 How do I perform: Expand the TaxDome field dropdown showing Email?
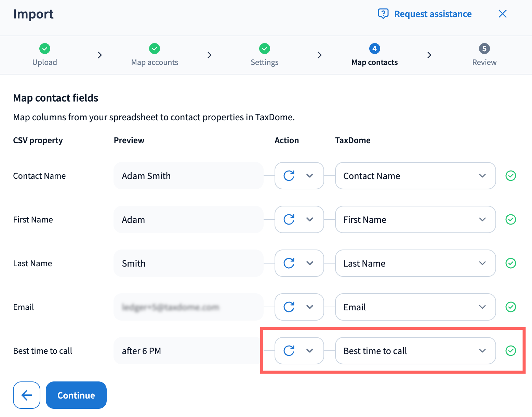pyautogui.click(x=415, y=307)
